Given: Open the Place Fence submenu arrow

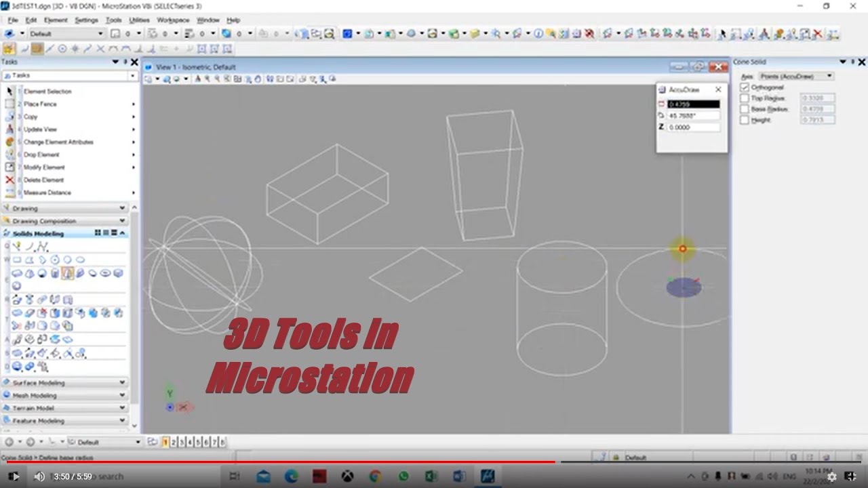Looking at the screenshot, I should coord(133,104).
